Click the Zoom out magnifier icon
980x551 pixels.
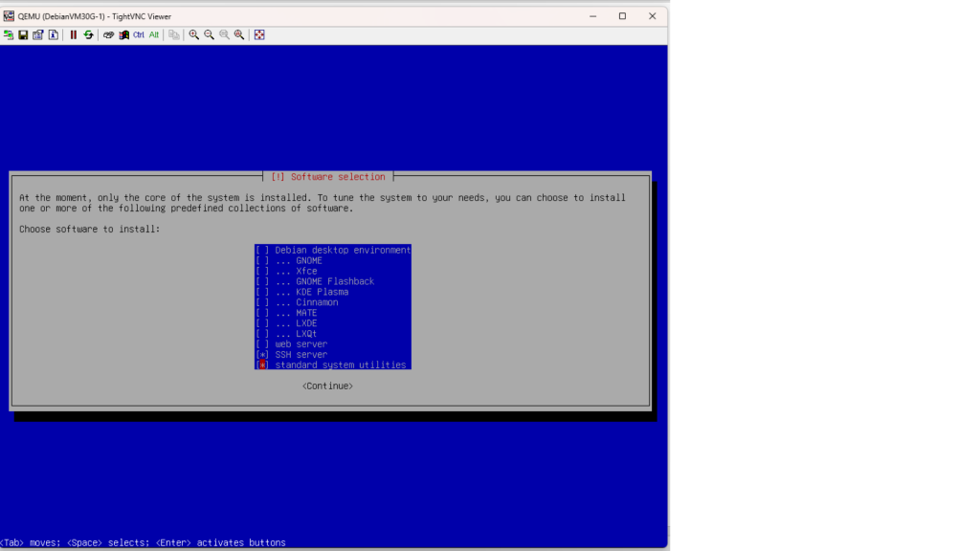click(x=209, y=34)
